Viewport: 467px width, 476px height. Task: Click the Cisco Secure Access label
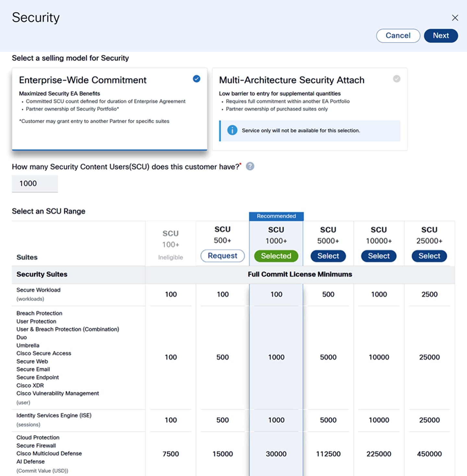tap(44, 353)
